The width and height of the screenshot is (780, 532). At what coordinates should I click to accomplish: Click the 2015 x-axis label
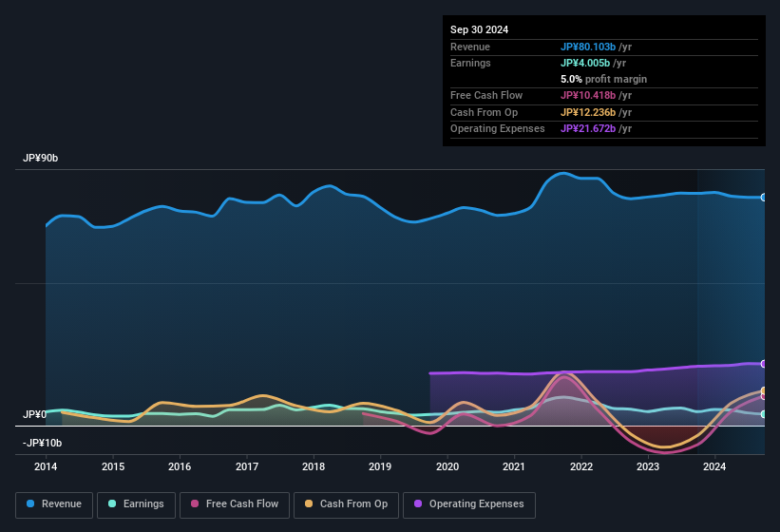click(113, 466)
